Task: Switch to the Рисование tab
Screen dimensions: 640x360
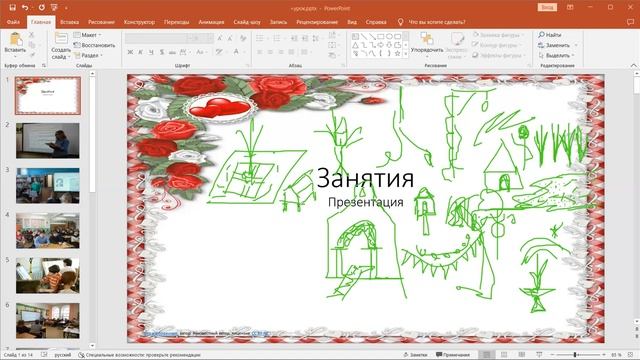Action: [101, 22]
